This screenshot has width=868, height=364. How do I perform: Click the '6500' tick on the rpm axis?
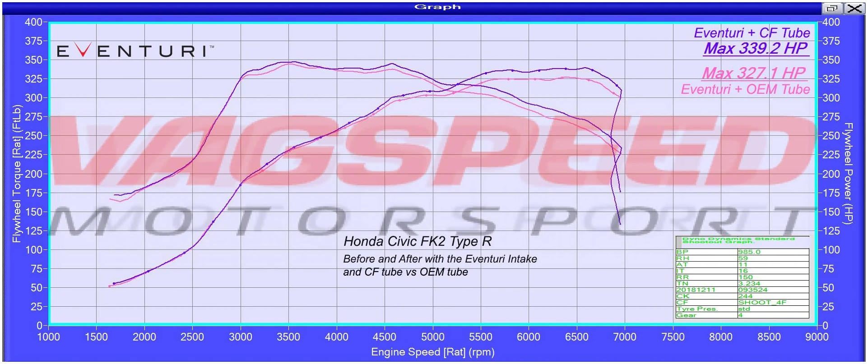click(x=577, y=337)
